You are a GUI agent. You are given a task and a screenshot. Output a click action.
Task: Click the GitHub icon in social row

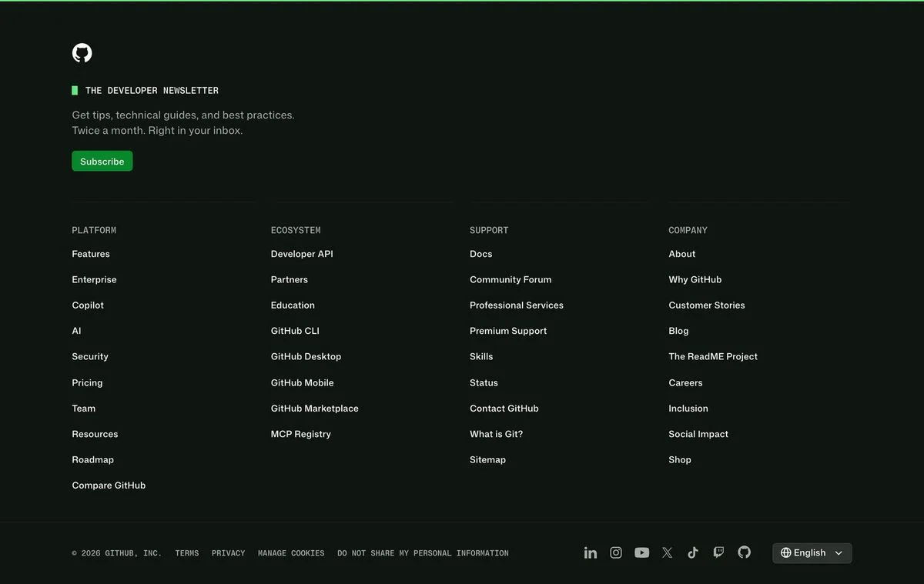pyautogui.click(x=745, y=552)
